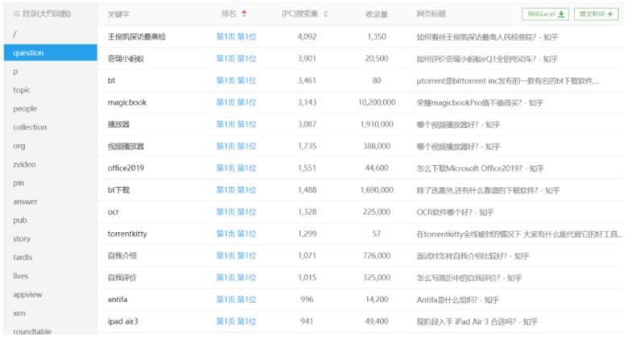The image size is (644, 340).
Task: Select the question directory in sidebar
Action: pos(28,52)
